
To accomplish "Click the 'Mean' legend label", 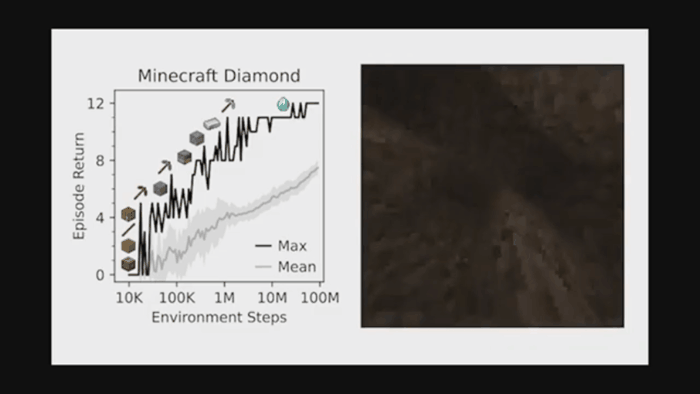I will (x=297, y=267).
